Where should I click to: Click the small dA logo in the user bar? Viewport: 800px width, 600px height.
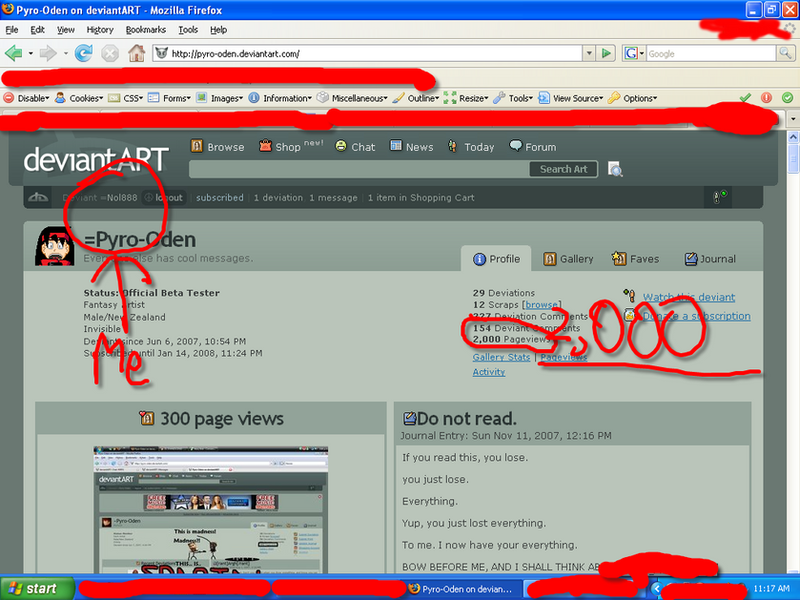pos(38,197)
